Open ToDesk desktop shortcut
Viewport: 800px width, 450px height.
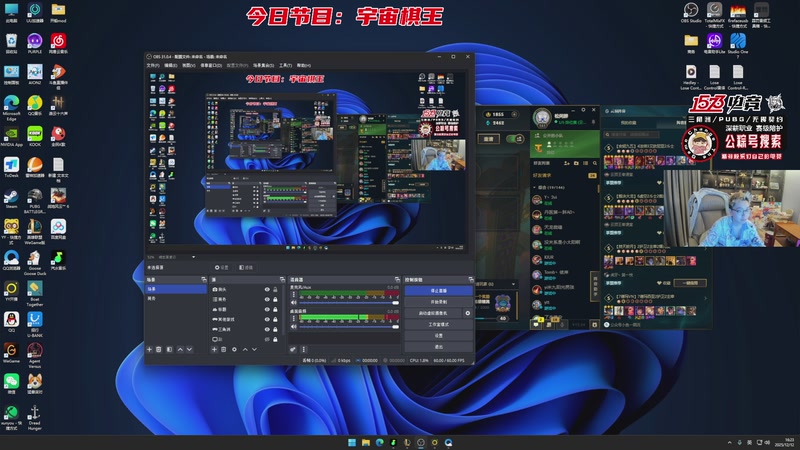pos(11,167)
